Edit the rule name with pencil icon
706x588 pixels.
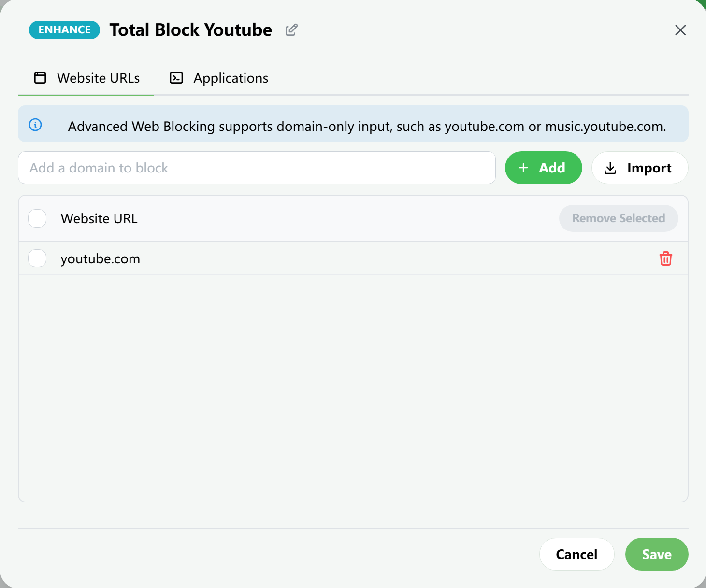coord(291,30)
